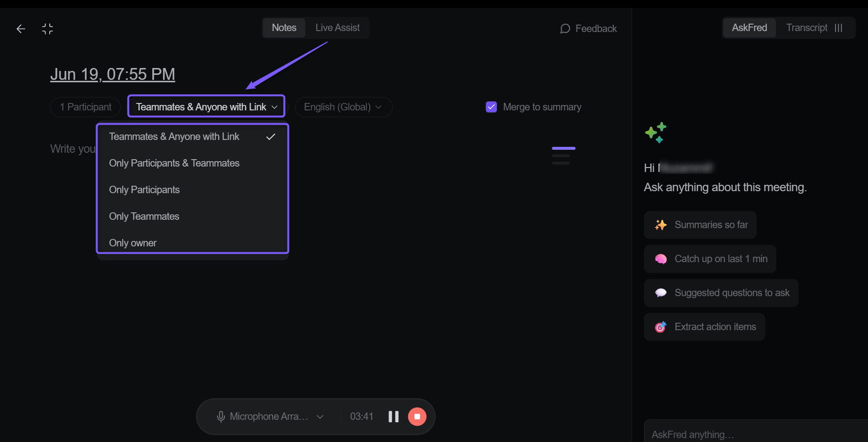This screenshot has height=442, width=868.
Task: Click the notes outline lines icon
Action: click(563, 155)
